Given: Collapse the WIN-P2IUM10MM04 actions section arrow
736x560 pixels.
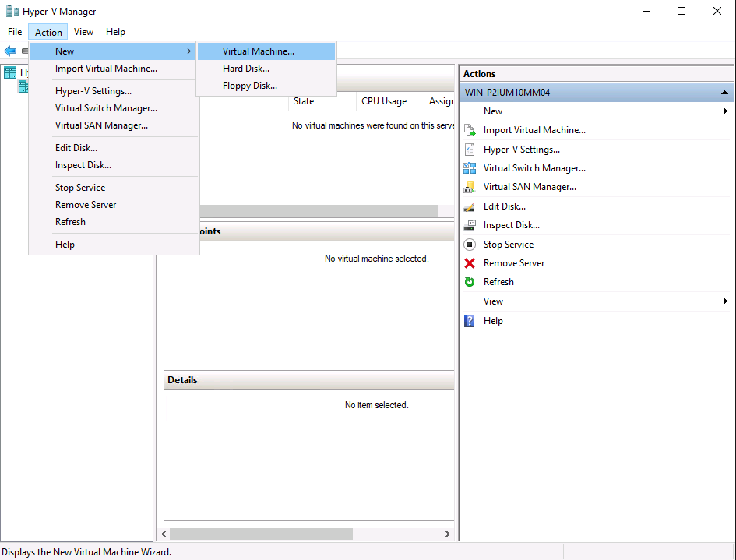Looking at the screenshot, I should (x=725, y=93).
